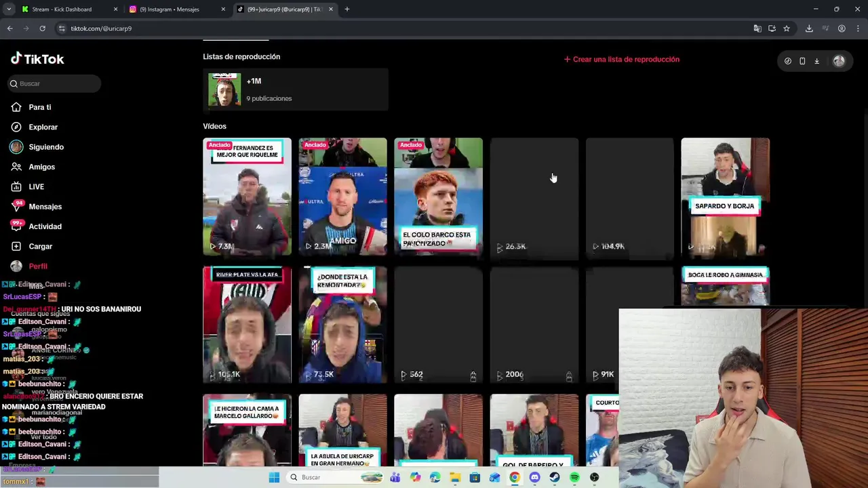Open Chrome downloads icon
This screenshot has width=868, height=488.
click(x=809, y=28)
